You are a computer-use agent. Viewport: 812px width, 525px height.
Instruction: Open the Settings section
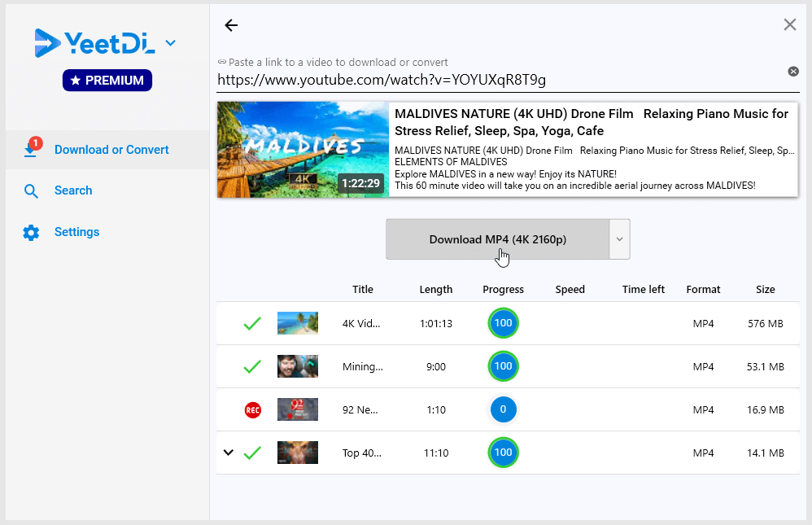pos(76,232)
